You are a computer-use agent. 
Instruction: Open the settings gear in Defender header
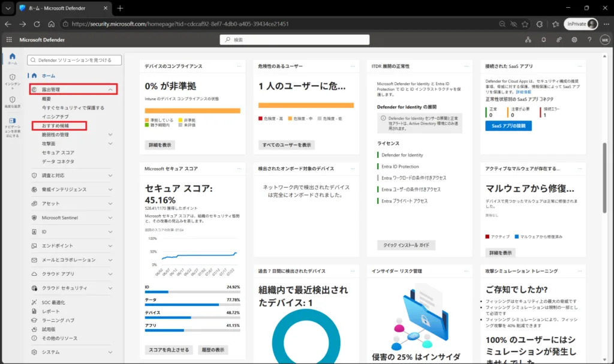click(x=574, y=40)
